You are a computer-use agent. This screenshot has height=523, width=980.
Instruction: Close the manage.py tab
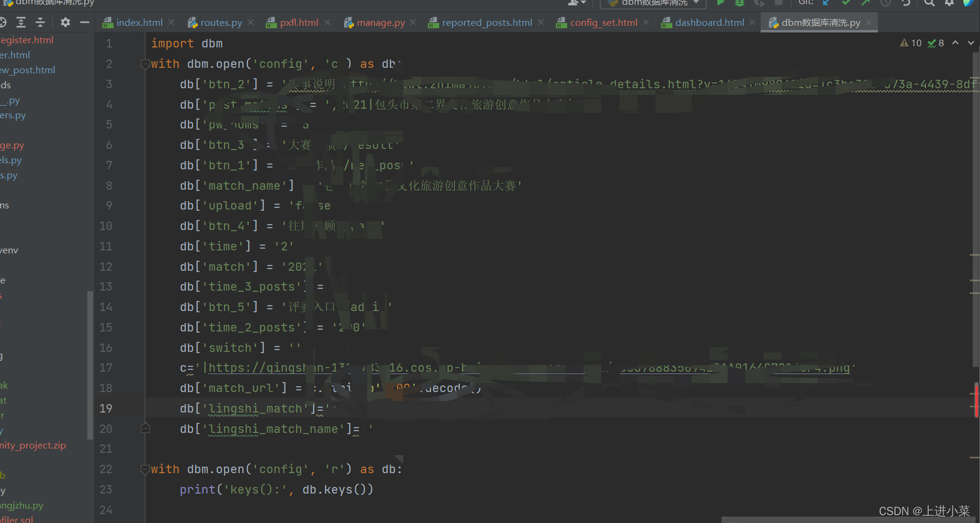click(x=413, y=22)
